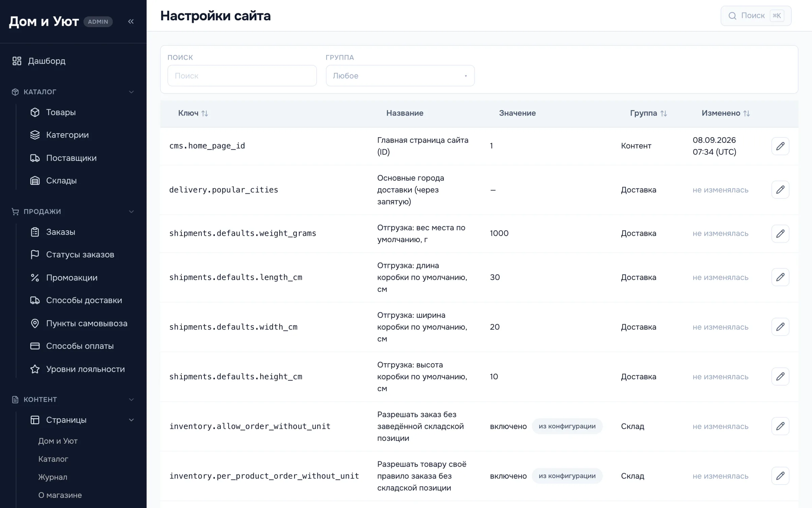Edit shipments.defaults.height_cm with pencil icon
The image size is (812, 508).
(780, 377)
